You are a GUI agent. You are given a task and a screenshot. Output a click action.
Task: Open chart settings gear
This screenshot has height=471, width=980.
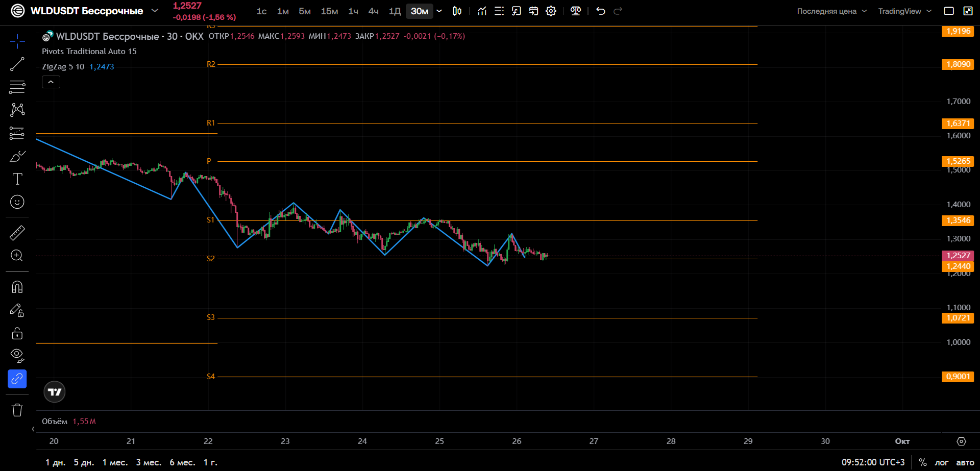point(551,11)
